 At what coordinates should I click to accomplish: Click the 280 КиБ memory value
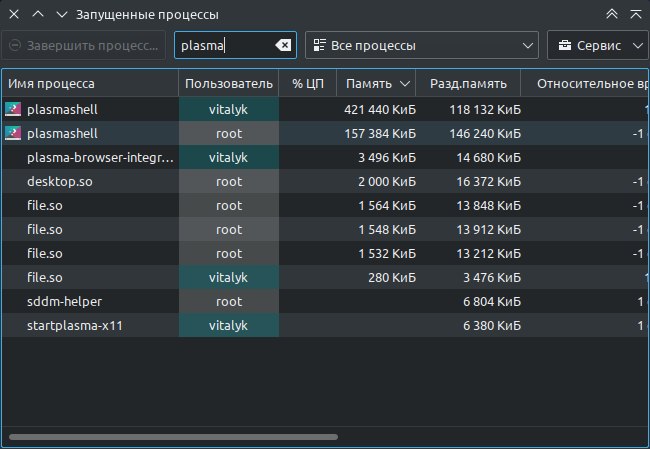[x=392, y=277]
